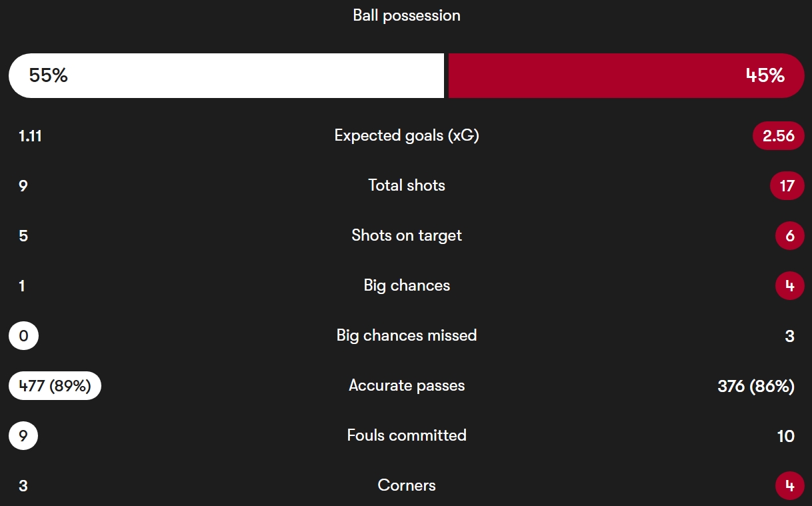Click the red 2.56 xG badge

pyautogui.click(x=778, y=136)
